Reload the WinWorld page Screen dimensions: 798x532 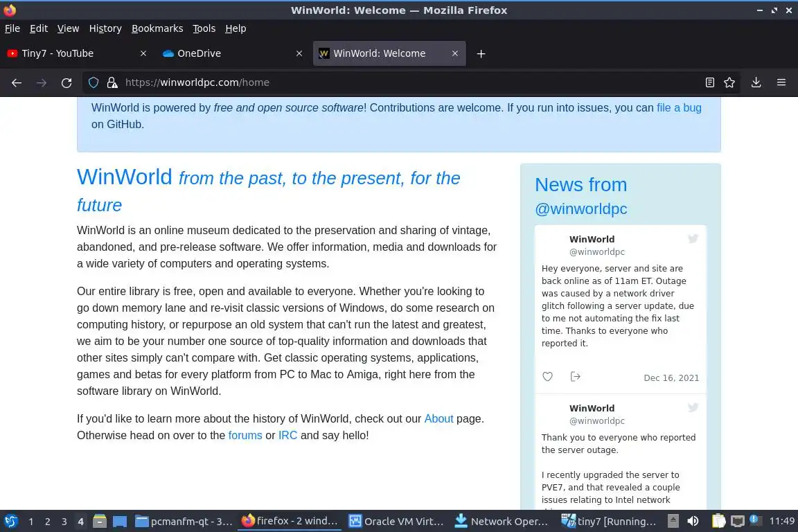pyautogui.click(x=66, y=82)
